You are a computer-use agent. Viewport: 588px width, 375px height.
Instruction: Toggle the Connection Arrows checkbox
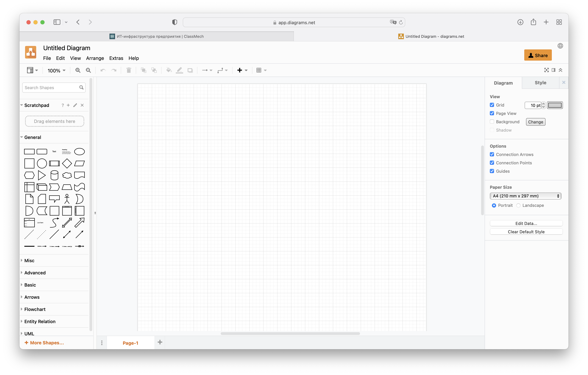pyautogui.click(x=492, y=154)
